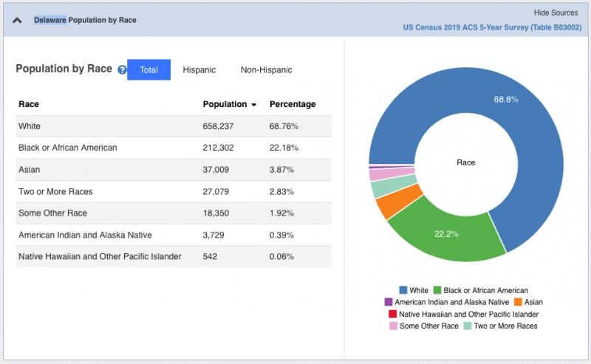The image size is (591, 364).
Task: Switch to the Hispanic tab
Action: pyautogui.click(x=199, y=70)
